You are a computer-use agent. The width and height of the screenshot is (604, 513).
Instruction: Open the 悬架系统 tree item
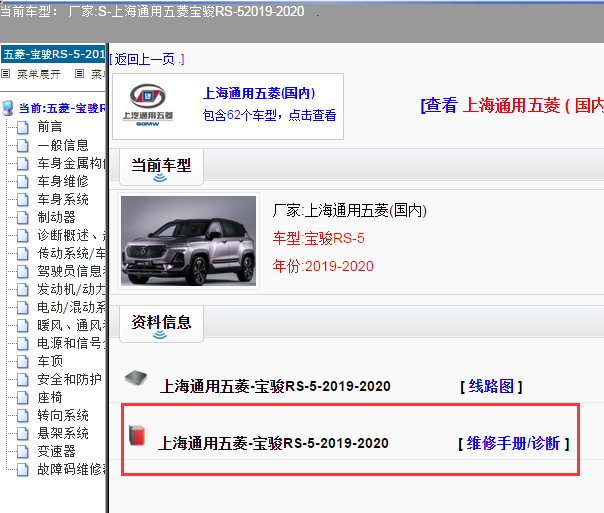pos(63,433)
